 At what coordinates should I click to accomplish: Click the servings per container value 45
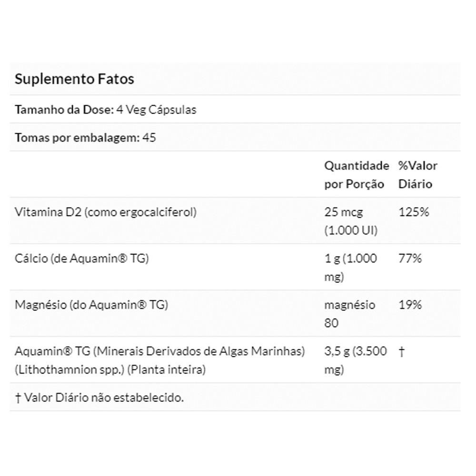click(x=149, y=138)
